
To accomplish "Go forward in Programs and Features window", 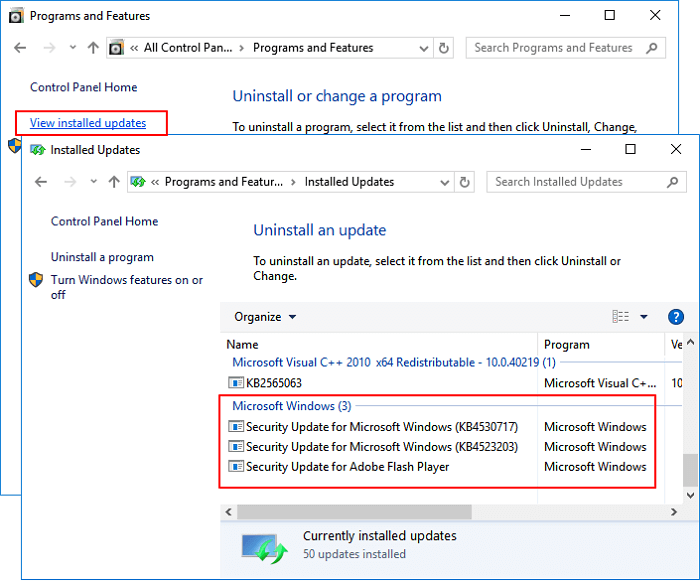I will (x=49, y=48).
